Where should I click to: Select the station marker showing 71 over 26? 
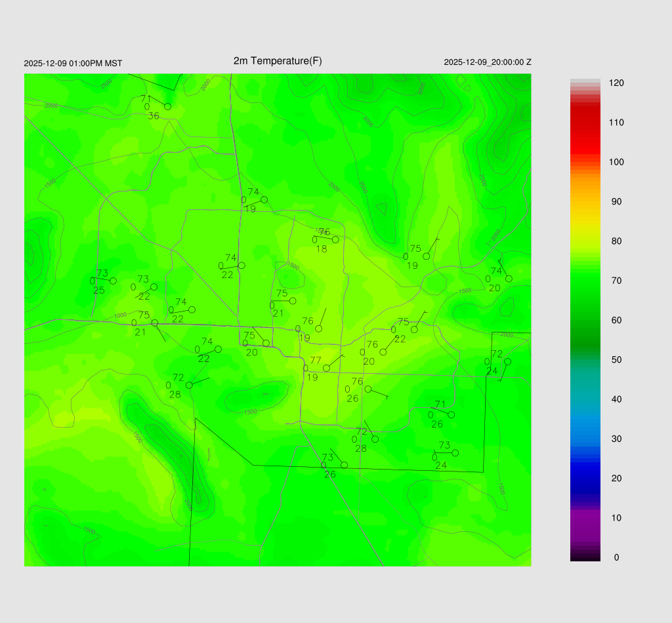tap(451, 414)
